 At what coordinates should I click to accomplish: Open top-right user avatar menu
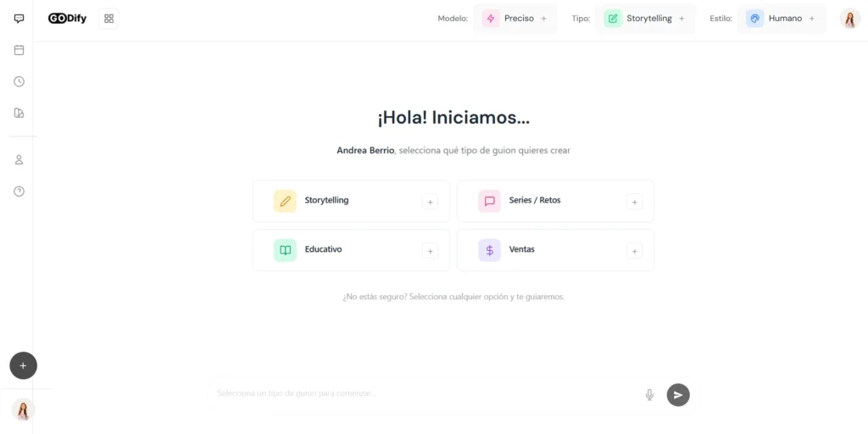[x=849, y=19]
